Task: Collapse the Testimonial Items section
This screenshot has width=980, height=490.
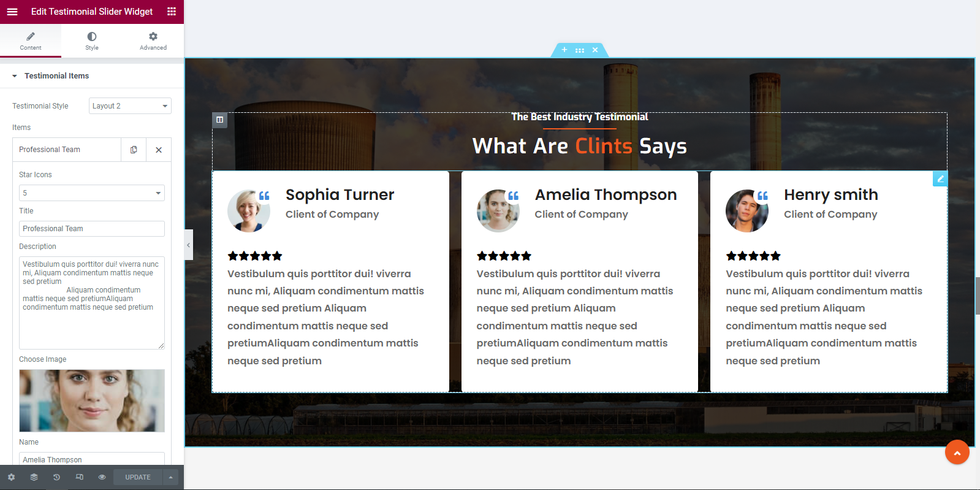Action: pos(92,76)
